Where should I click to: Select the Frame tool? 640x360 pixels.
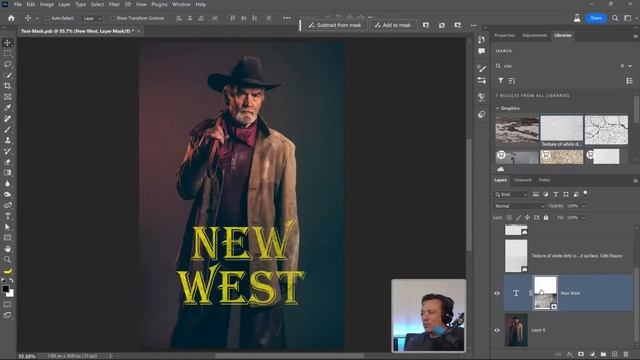[7, 97]
